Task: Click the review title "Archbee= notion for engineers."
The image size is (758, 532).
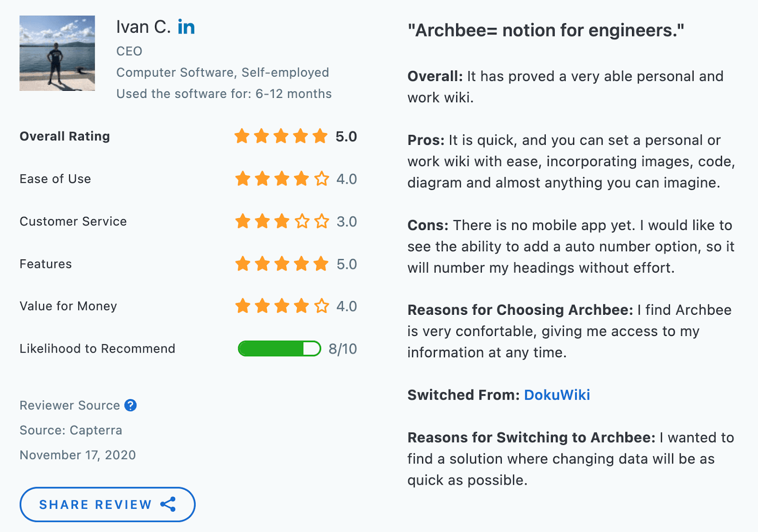Action: [x=546, y=30]
